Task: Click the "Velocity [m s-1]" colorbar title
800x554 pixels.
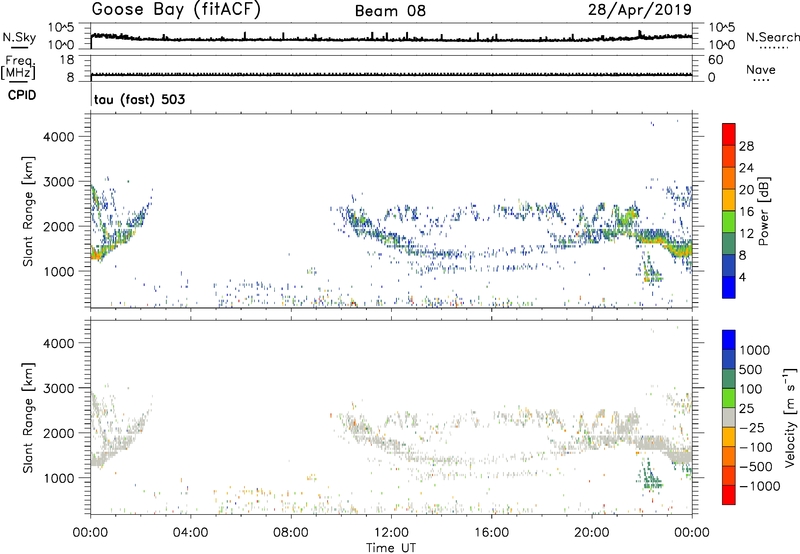Action: click(x=790, y=417)
